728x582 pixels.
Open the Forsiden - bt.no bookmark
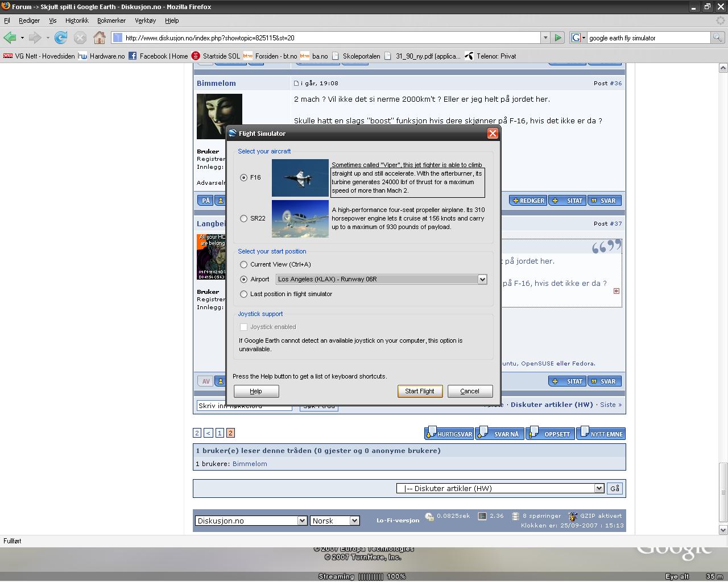[x=270, y=56]
